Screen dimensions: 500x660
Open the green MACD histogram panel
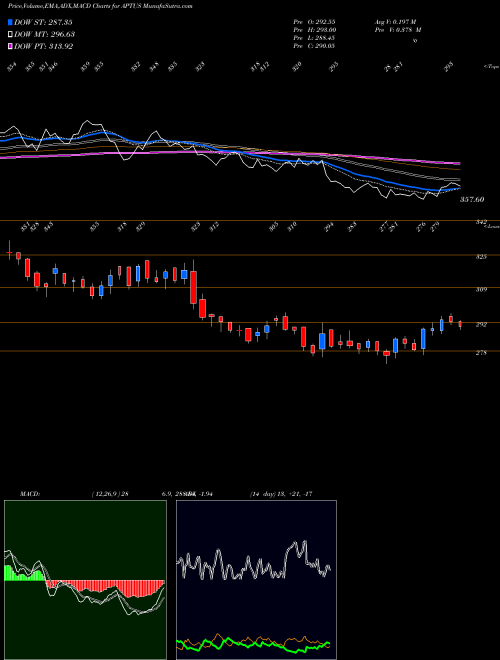point(85,580)
